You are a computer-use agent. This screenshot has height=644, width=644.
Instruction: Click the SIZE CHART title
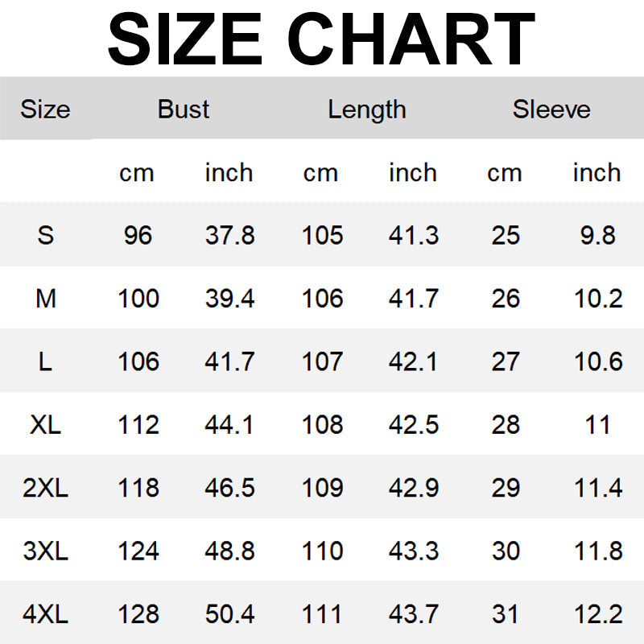[321, 38]
